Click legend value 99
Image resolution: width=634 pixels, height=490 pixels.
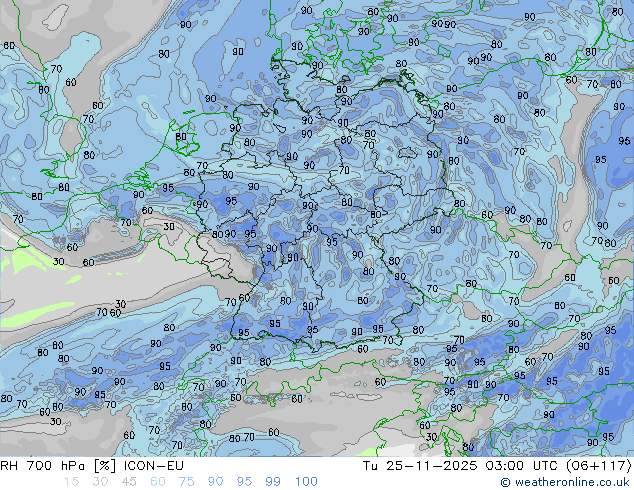pyautogui.click(x=273, y=482)
